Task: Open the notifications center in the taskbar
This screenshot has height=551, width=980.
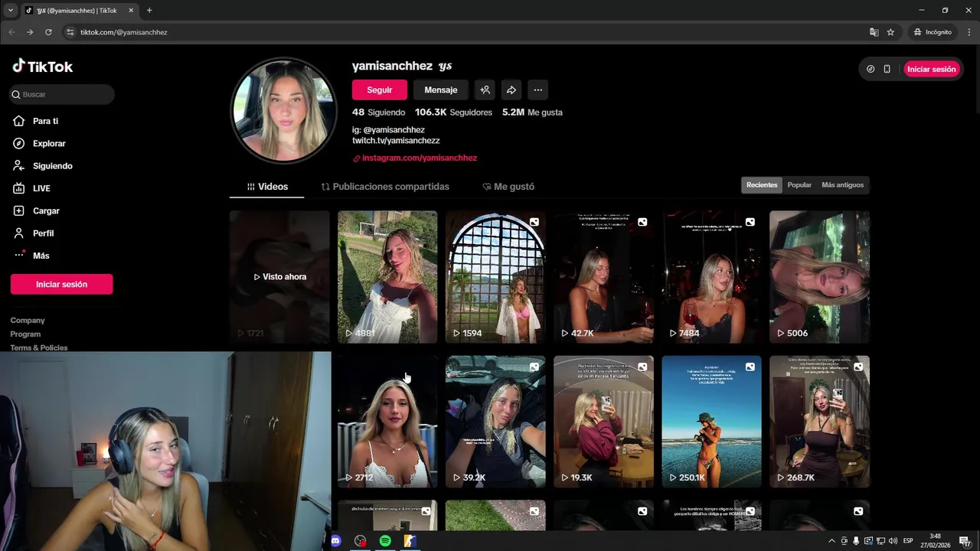Action: (x=966, y=541)
